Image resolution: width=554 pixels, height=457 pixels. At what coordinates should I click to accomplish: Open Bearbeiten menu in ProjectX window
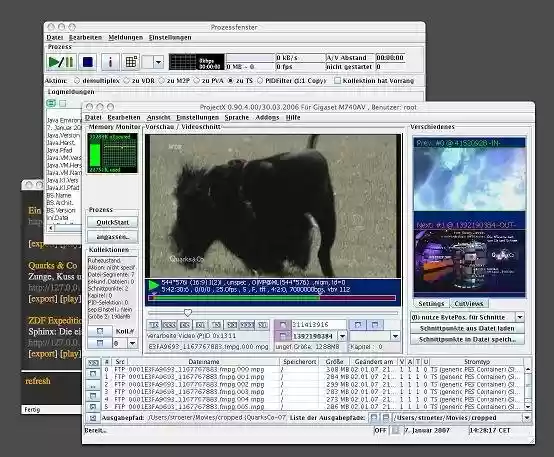coord(124,117)
